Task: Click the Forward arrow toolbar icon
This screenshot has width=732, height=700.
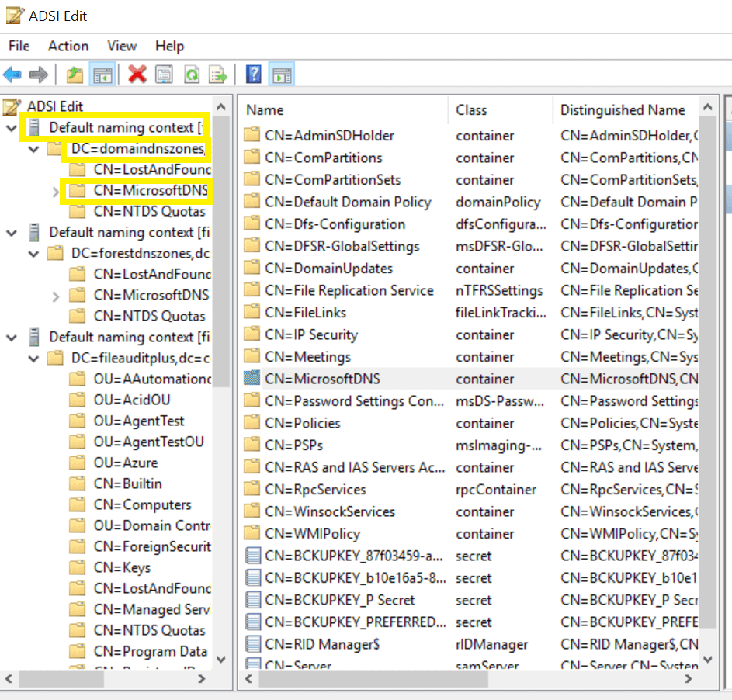Action: click(38, 75)
